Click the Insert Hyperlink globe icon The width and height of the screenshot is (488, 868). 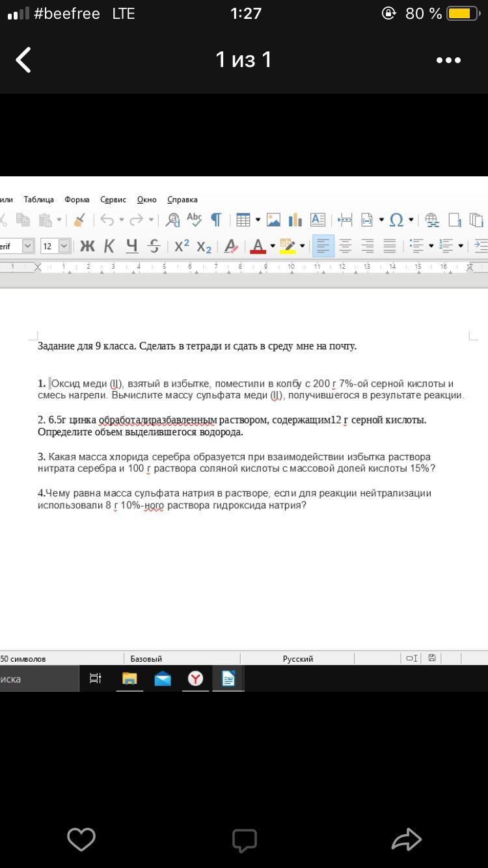click(x=432, y=220)
